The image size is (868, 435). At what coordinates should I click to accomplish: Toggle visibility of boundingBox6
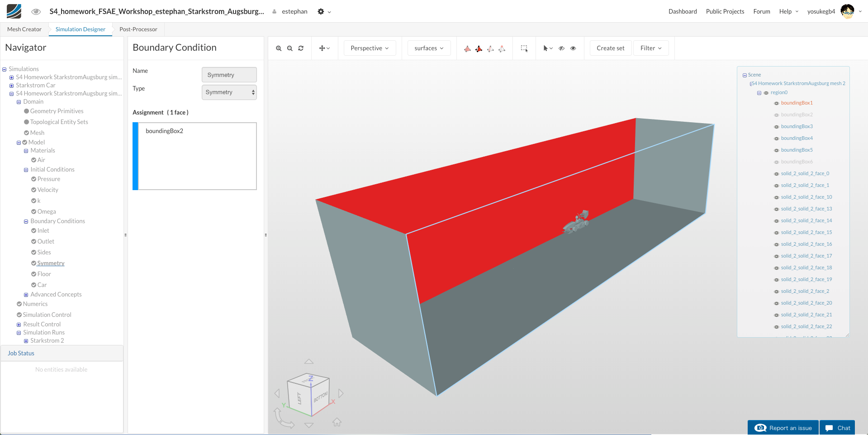coord(777,162)
